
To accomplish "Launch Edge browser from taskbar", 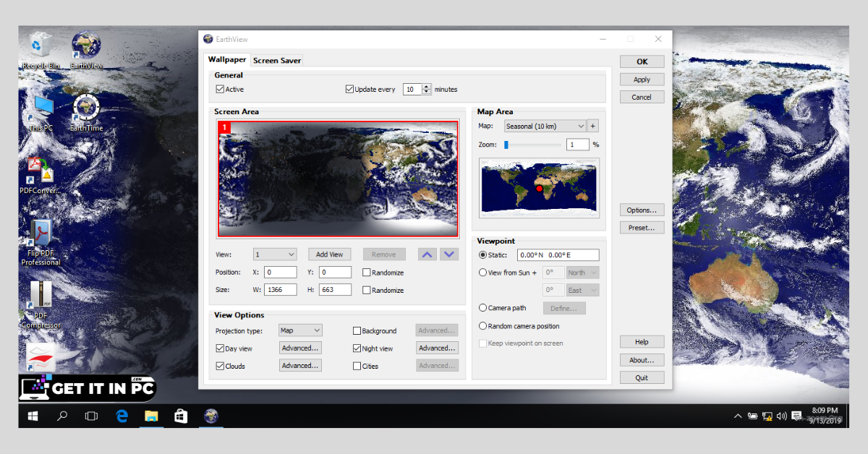I will (122, 416).
